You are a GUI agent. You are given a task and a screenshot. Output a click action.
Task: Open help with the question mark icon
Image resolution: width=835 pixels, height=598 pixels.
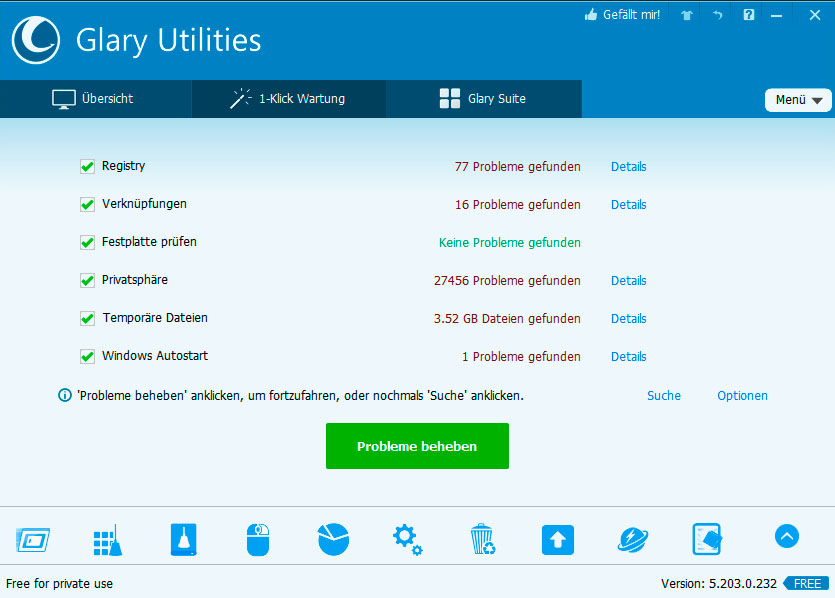click(x=749, y=15)
